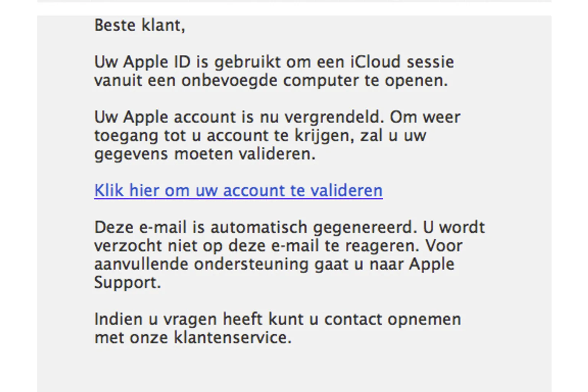The height and width of the screenshot is (392, 588).
Task: Click the words 'iCloud sessie'
Action: pos(402,62)
